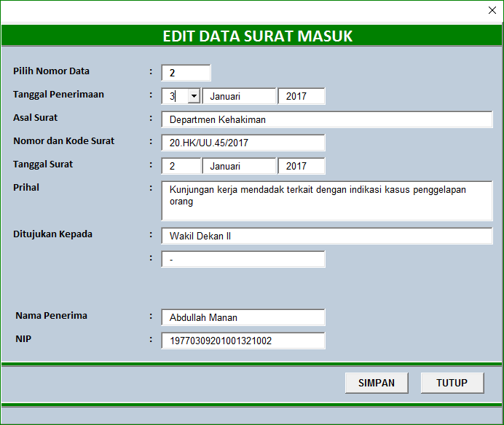Click the second Ditujukan field containing a dash
504x425 pixels.
[x=243, y=259]
